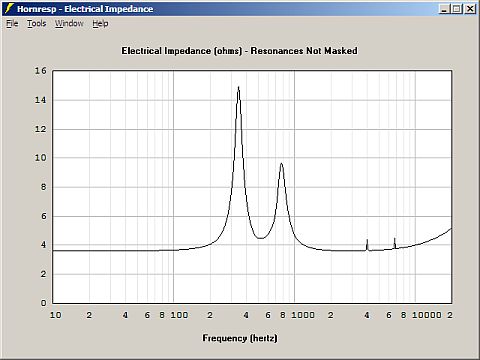
Task: Click the small resonance spike at 4000 hertz
Action: (x=367, y=244)
